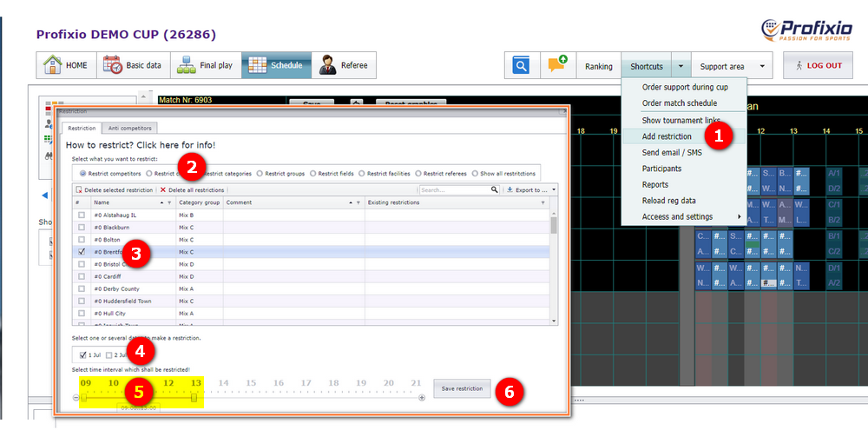Decrease slider with the minus icon
Viewport: 868px width, 437px height.
pos(76,398)
